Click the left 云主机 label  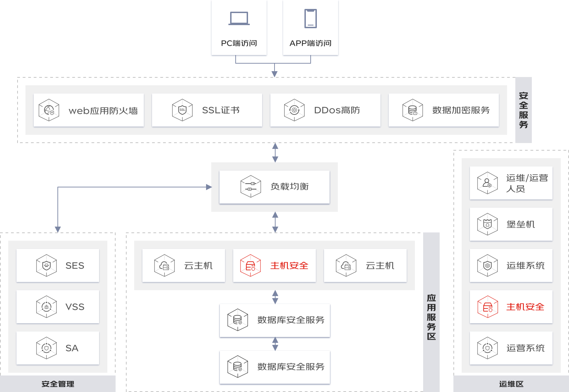(198, 266)
